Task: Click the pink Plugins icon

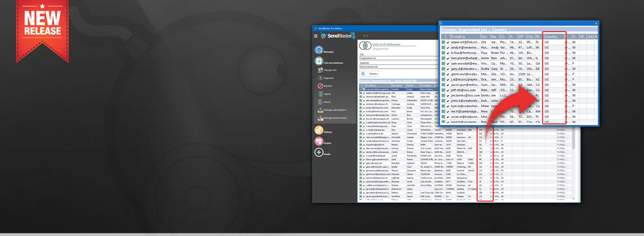Action: (x=319, y=141)
